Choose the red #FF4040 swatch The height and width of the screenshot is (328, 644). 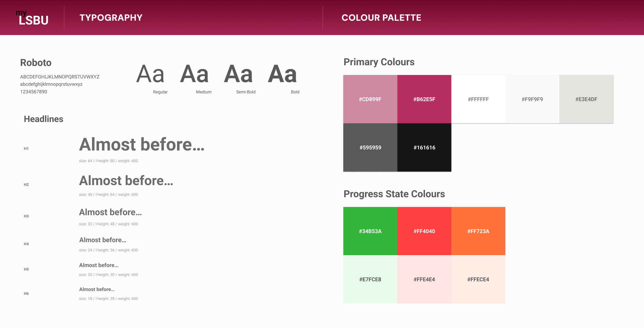(424, 231)
